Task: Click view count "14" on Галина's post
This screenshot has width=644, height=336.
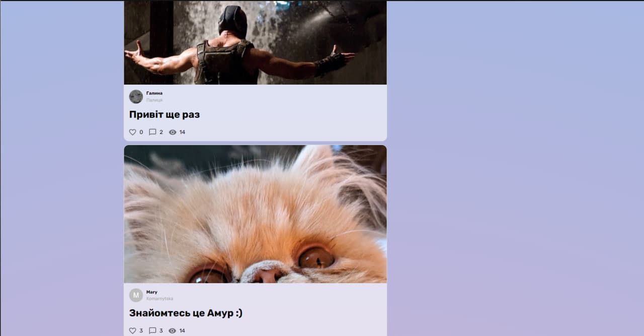Action: (x=182, y=132)
